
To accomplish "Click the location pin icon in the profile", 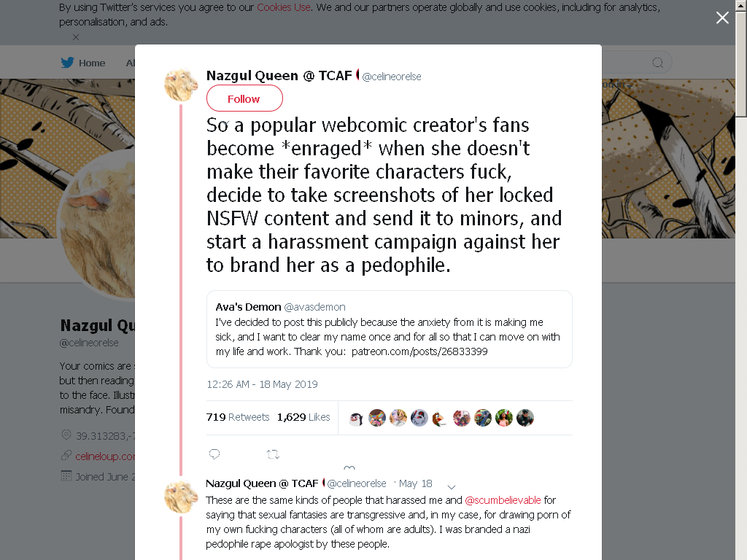I will point(66,435).
